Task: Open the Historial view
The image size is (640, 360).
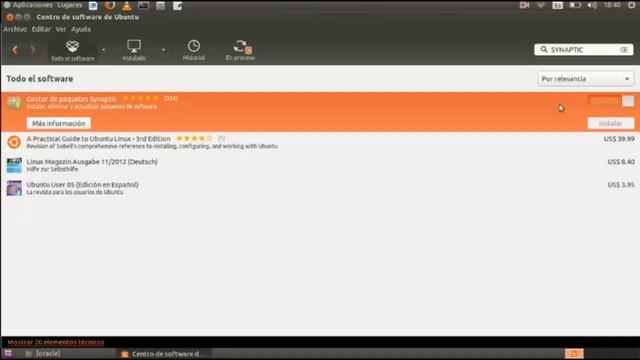Action: (x=193, y=51)
